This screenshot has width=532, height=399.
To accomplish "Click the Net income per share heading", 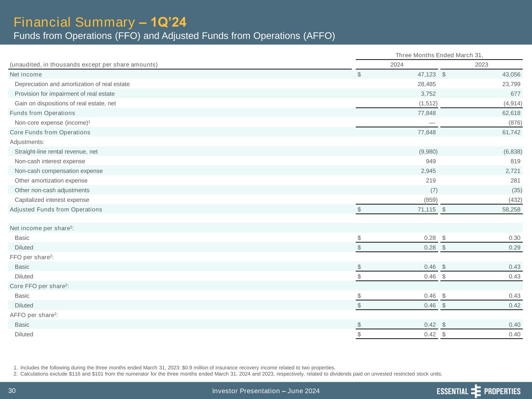I will click(42, 228).
